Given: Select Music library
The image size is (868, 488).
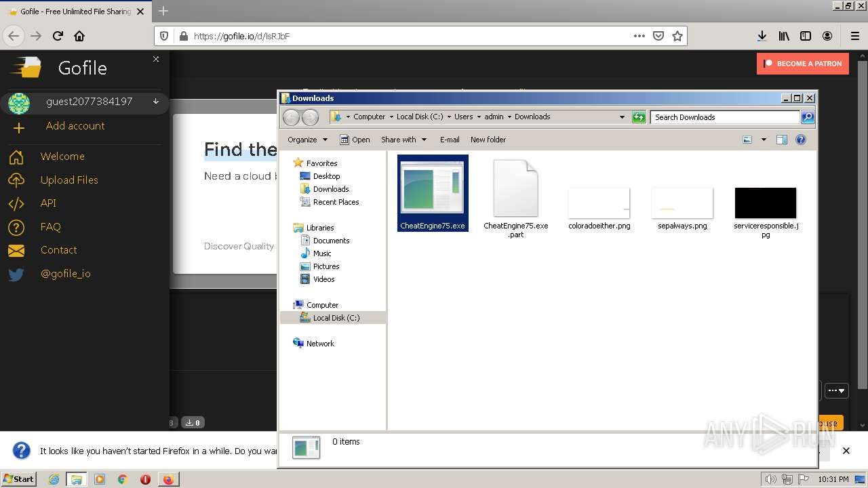Looking at the screenshot, I should [322, 253].
